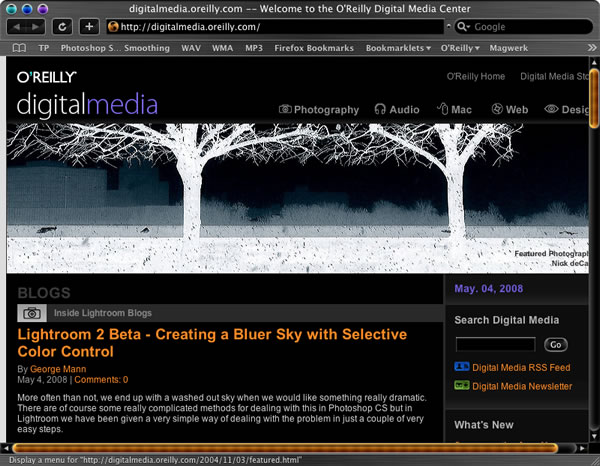The image size is (600, 466).
Task: Click the BLOGS heading
Action: coord(44,293)
